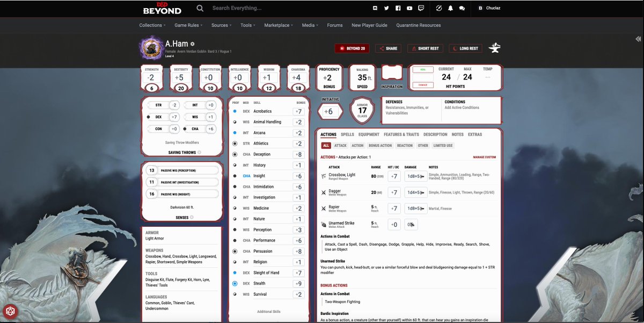
Task: Click the Manage Custom link
Action: [x=484, y=157]
